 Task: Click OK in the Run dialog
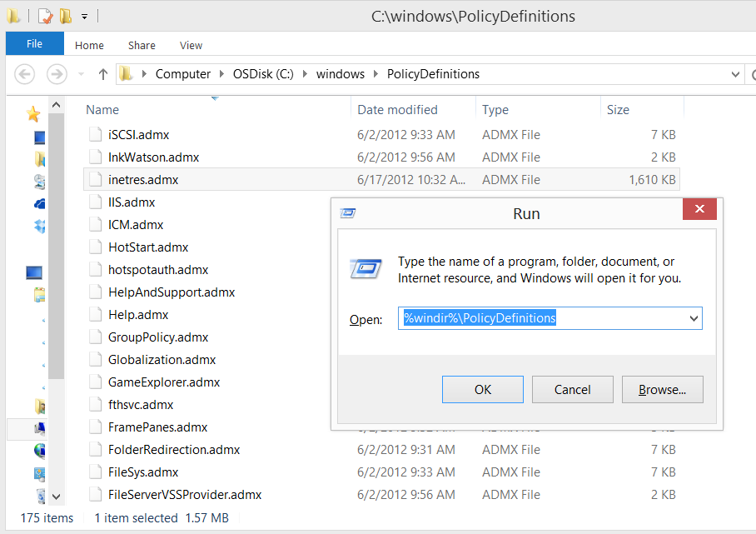[x=483, y=389]
